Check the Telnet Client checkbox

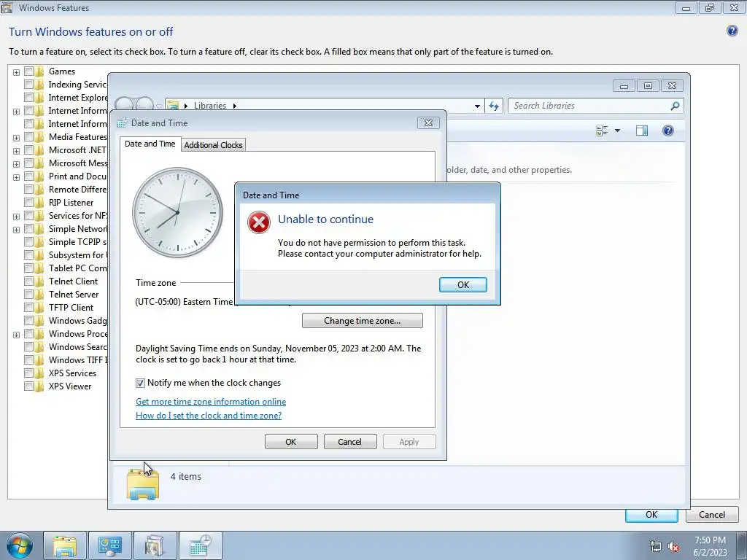28,281
